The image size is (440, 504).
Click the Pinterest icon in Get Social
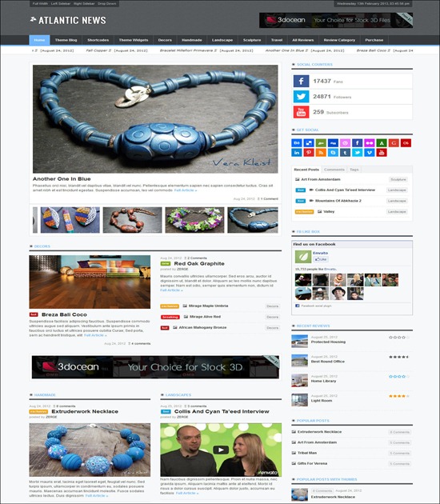click(x=309, y=152)
